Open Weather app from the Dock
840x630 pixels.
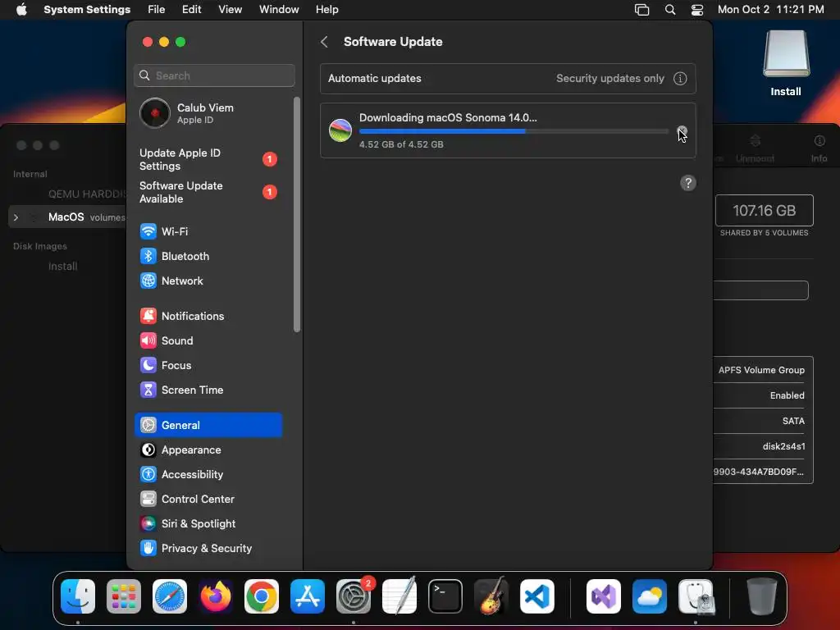click(x=650, y=596)
